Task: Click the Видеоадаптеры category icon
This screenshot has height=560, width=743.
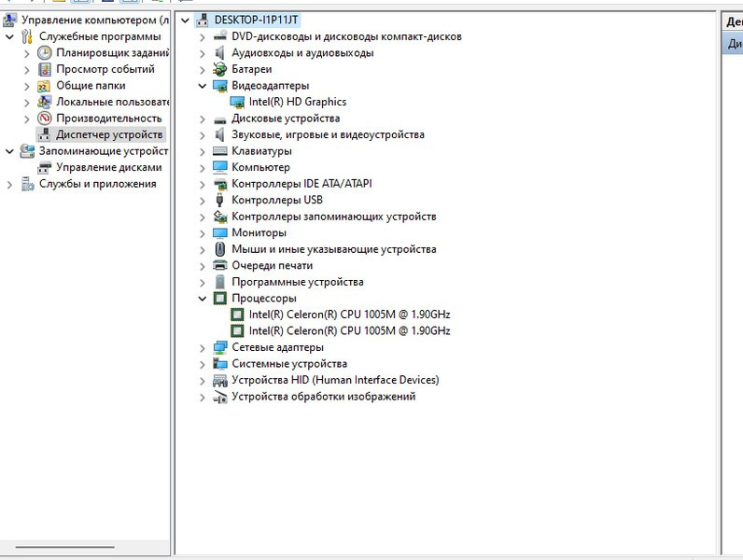Action: click(x=220, y=86)
